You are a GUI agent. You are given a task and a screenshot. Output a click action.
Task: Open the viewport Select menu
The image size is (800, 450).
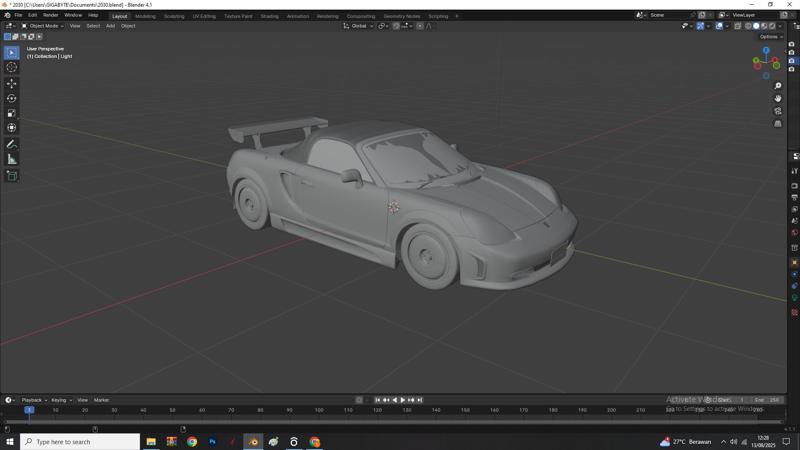point(93,26)
